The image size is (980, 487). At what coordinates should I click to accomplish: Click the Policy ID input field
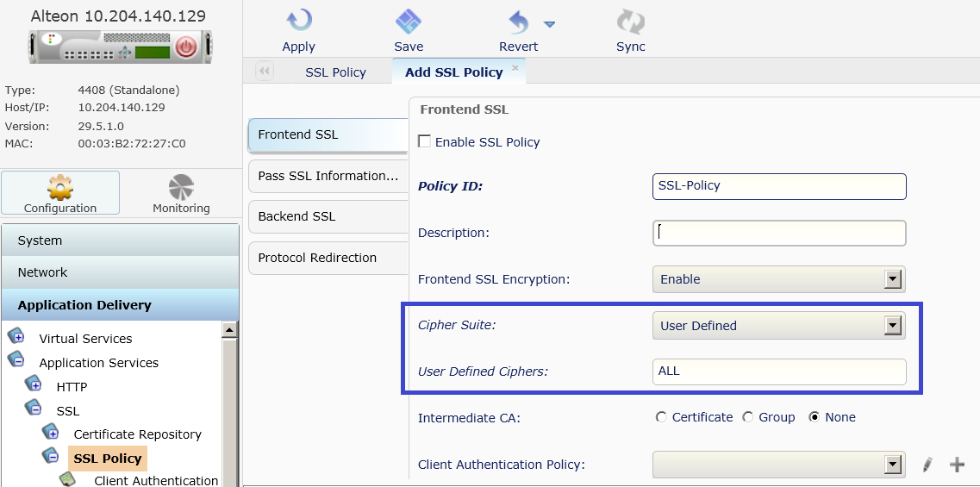pyautogui.click(x=779, y=186)
